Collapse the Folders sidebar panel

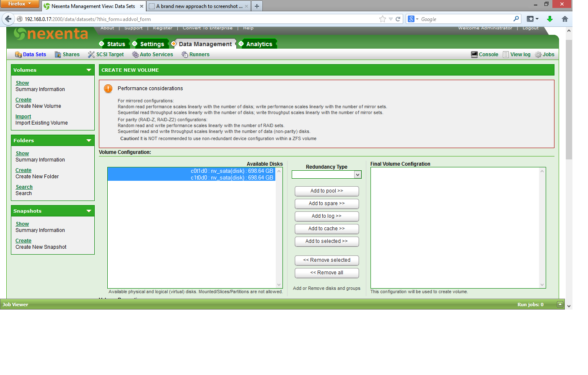(89, 141)
